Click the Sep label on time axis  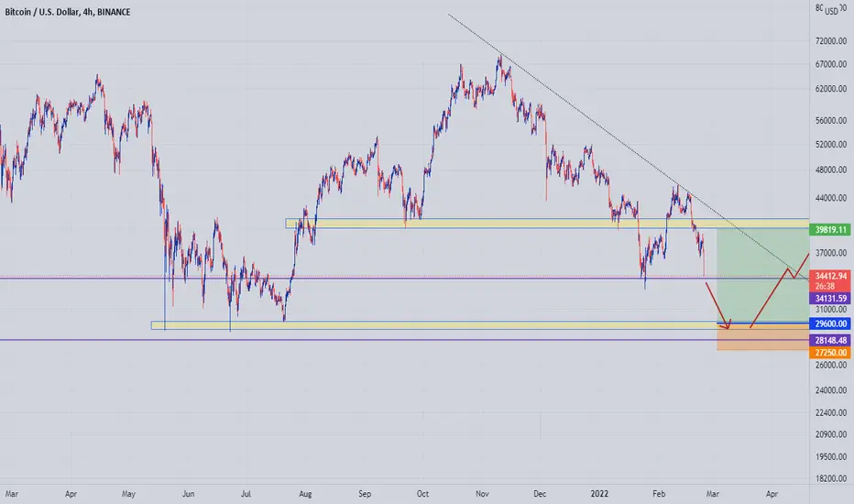(365, 494)
